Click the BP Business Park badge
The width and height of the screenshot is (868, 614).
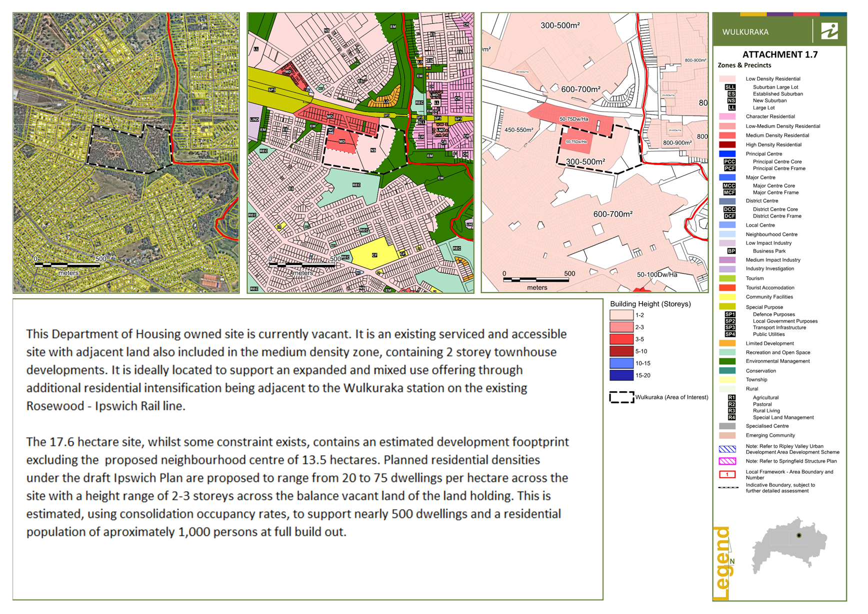[x=730, y=251]
